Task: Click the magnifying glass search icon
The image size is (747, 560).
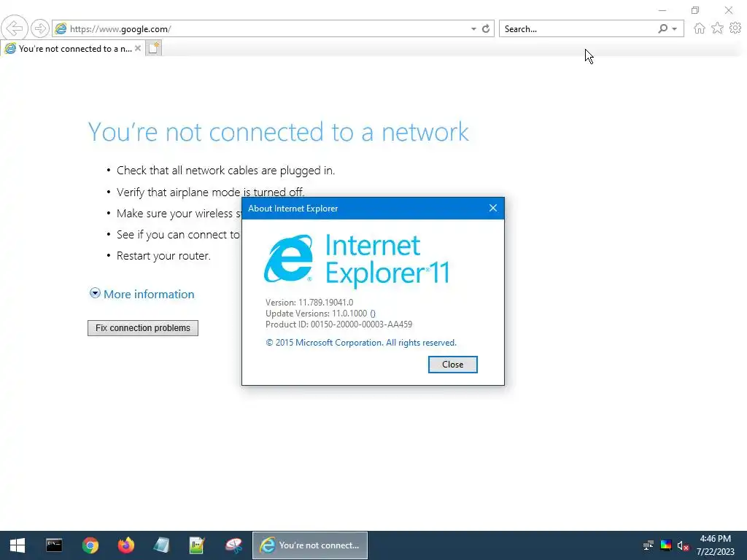Action: click(x=662, y=28)
